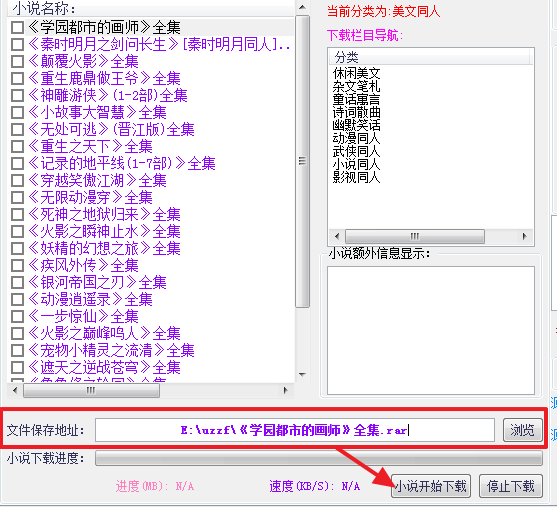Select the checkbox of 《疾风外传》全集
This screenshot has width=557, height=507.
click(17, 265)
